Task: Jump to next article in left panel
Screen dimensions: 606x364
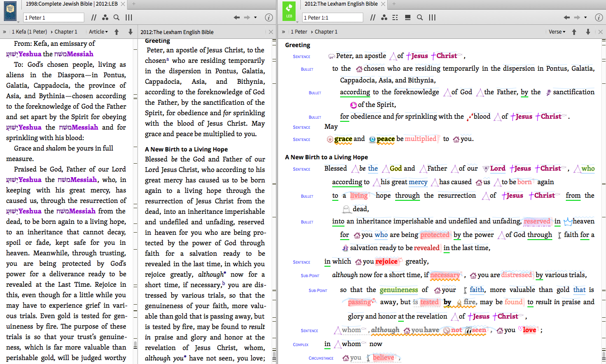Action: click(130, 32)
